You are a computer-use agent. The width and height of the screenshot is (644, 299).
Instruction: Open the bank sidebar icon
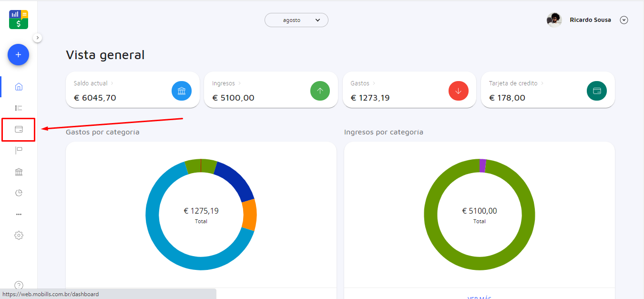(19, 172)
